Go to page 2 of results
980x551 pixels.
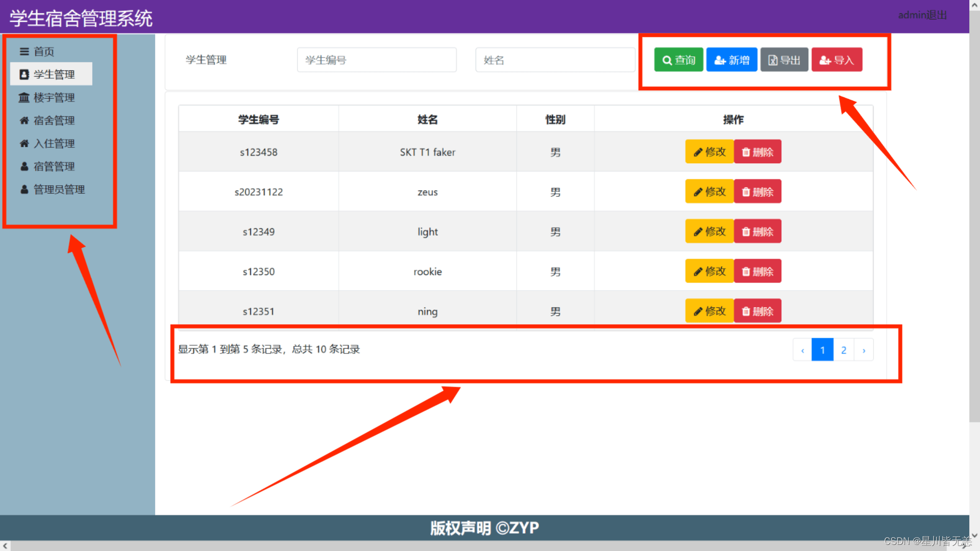[x=843, y=350]
